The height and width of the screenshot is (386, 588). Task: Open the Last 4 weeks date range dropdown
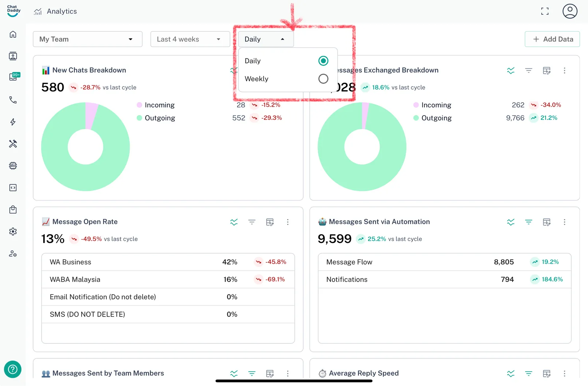pyautogui.click(x=190, y=39)
